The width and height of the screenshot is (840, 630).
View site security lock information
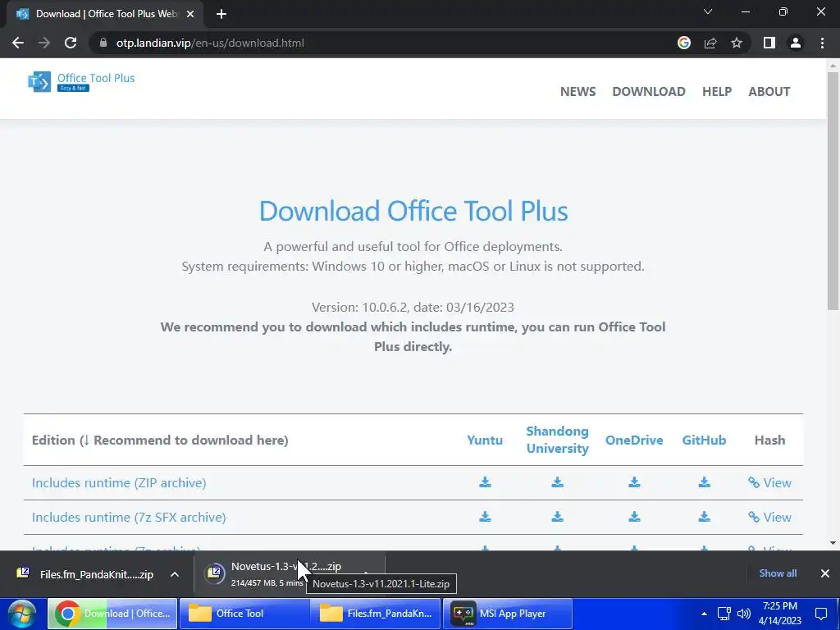pyautogui.click(x=103, y=43)
